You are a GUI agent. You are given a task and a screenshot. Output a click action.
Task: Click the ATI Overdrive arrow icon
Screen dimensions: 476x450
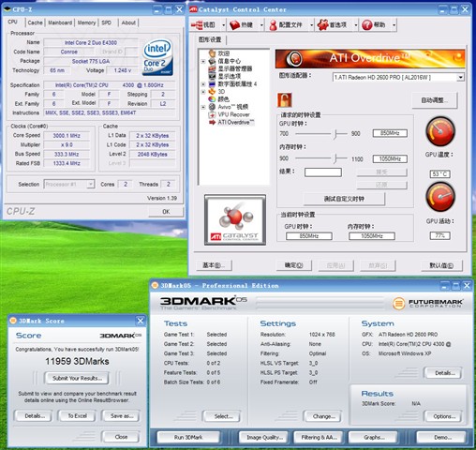click(213, 122)
